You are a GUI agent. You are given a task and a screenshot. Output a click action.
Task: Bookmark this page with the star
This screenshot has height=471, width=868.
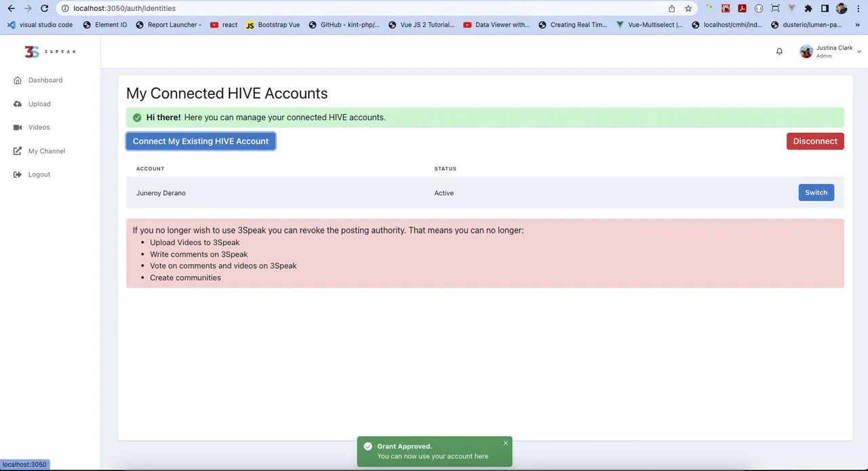[x=688, y=8]
